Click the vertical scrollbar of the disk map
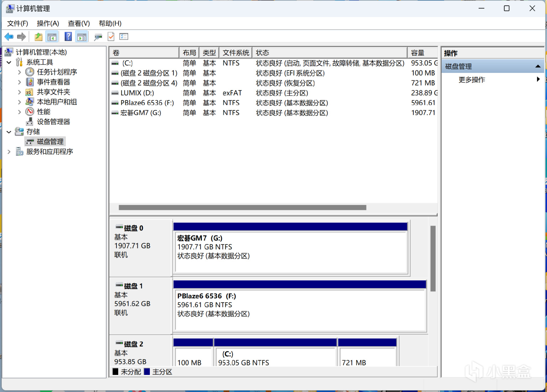 tap(433, 259)
